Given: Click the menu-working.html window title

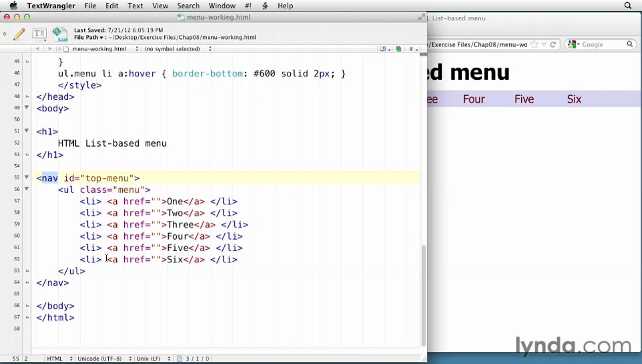Looking at the screenshot, I should point(218,17).
